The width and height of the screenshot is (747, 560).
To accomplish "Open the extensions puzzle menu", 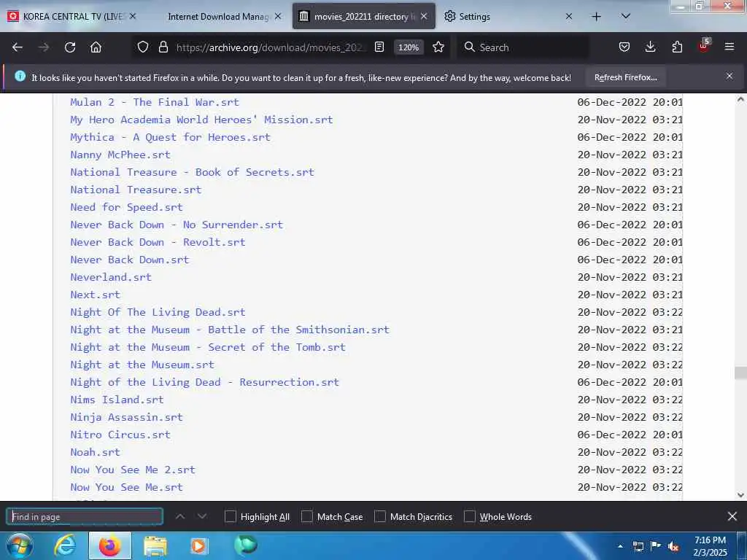I will tap(677, 47).
